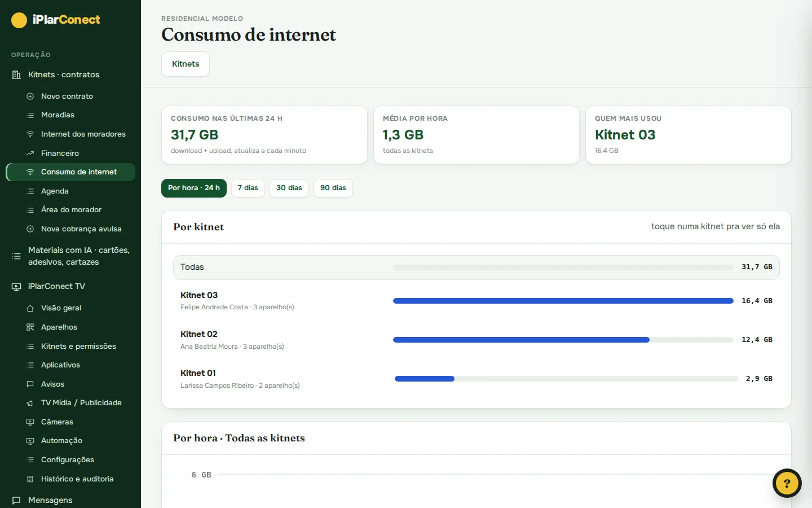The image size is (812, 508).
Task: Open the yellow help question mark button
Action: (787, 483)
